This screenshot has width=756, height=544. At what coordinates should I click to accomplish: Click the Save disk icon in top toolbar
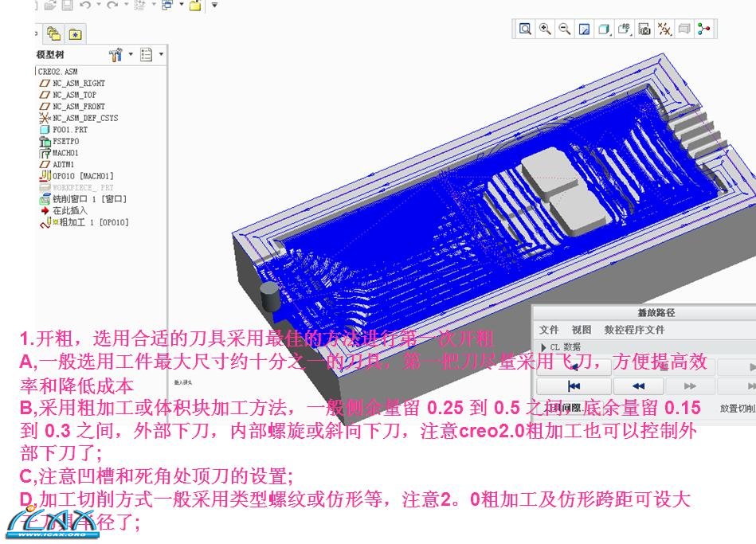[x=67, y=6]
